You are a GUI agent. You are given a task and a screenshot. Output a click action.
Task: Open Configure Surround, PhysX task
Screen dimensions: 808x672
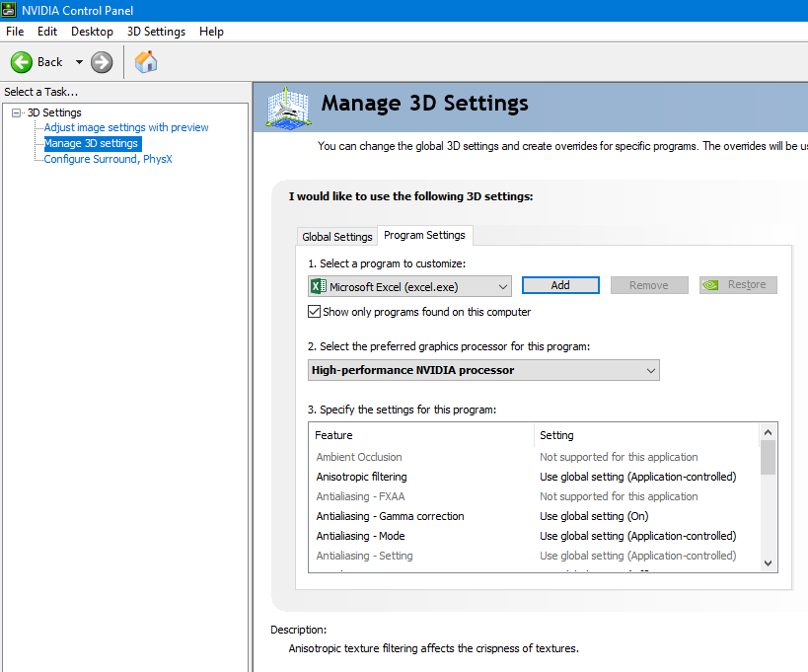tap(108, 159)
